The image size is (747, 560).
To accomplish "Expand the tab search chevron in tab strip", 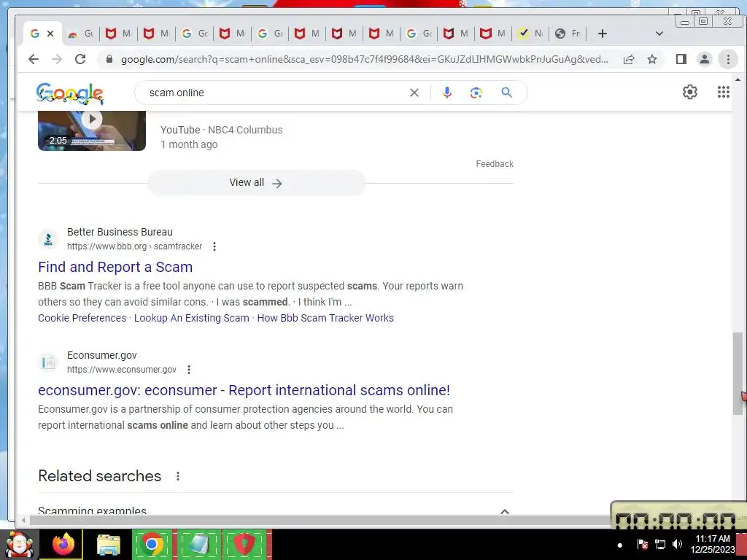I will point(659,34).
